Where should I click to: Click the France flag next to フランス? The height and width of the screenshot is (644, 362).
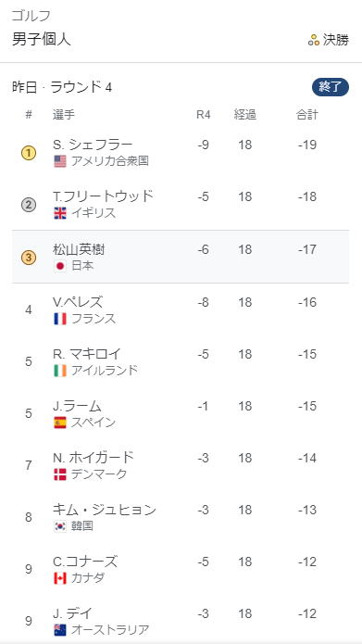click(60, 319)
